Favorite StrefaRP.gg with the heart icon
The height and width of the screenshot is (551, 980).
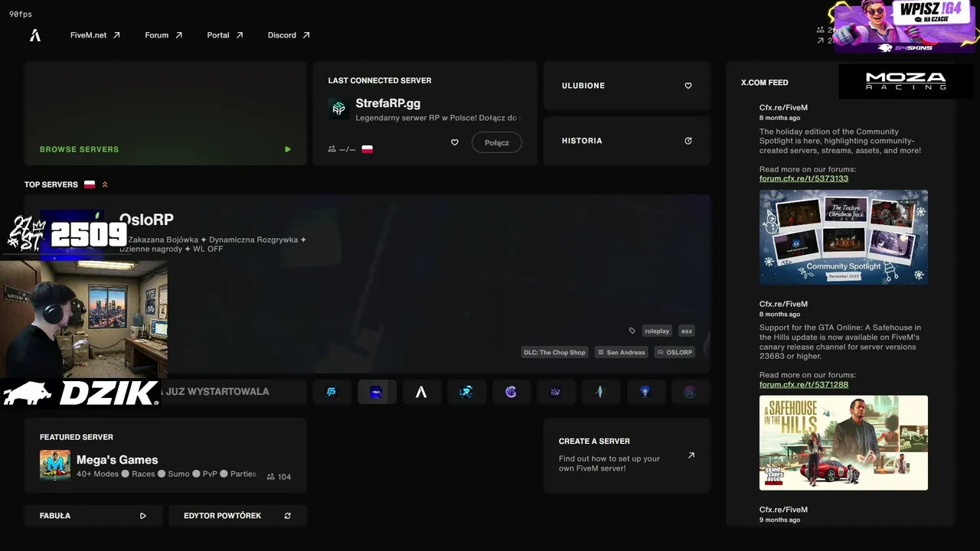(454, 142)
